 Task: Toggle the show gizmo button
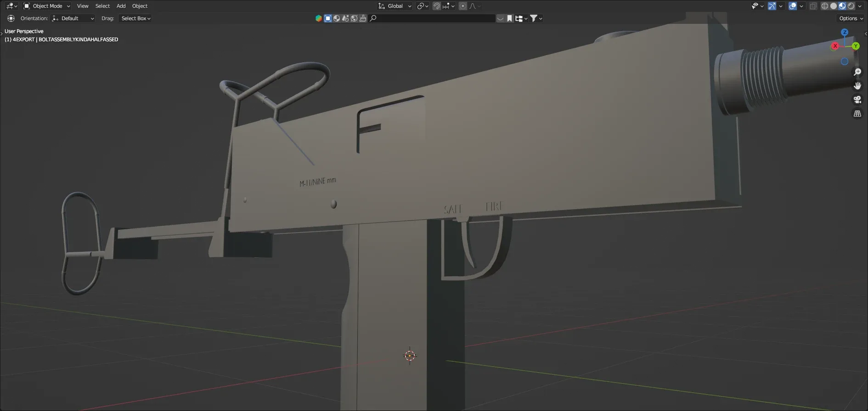pyautogui.click(x=772, y=6)
